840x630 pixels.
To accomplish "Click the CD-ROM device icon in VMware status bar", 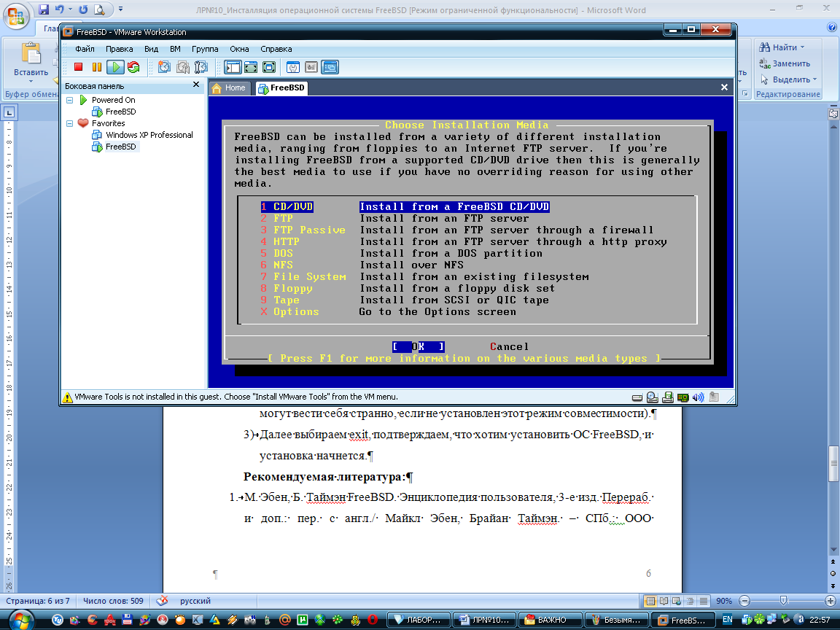I will click(x=652, y=397).
